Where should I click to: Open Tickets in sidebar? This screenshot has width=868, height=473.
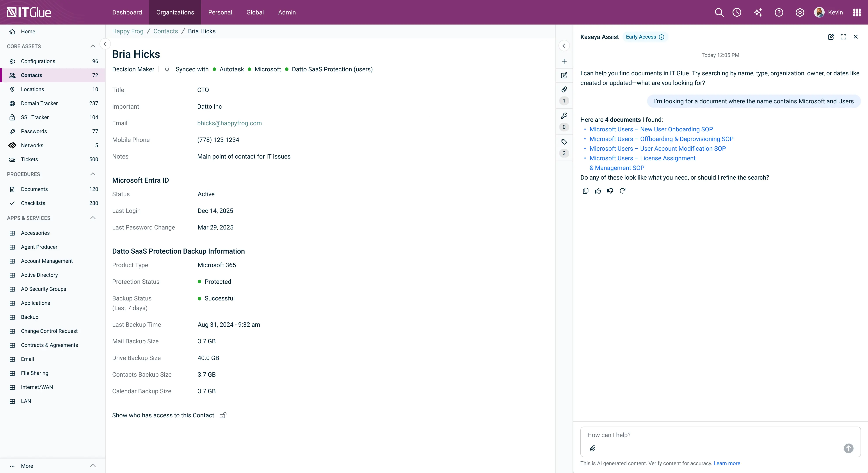(53, 160)
